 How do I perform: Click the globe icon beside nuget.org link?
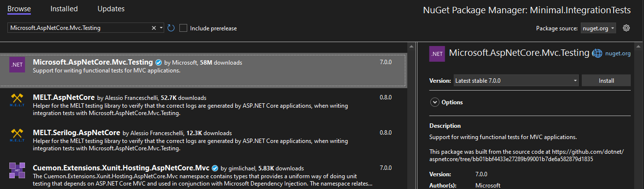tap(597, 53)
